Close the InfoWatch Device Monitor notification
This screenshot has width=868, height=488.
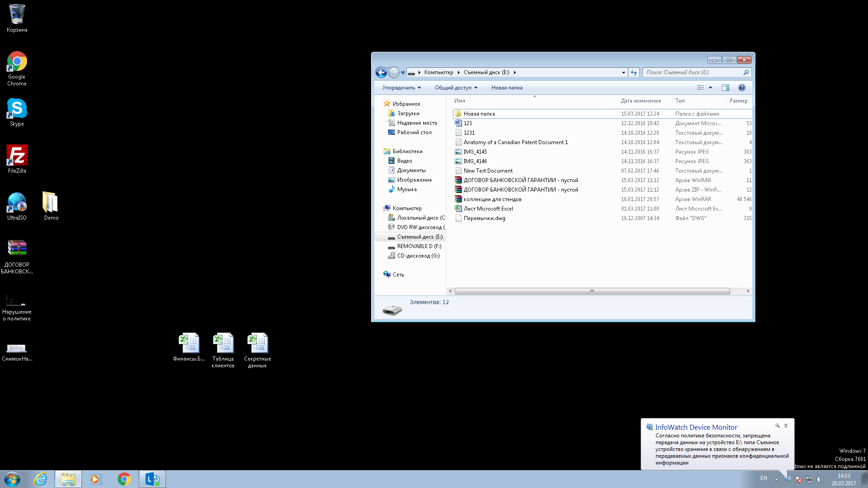tap(786, 426)
